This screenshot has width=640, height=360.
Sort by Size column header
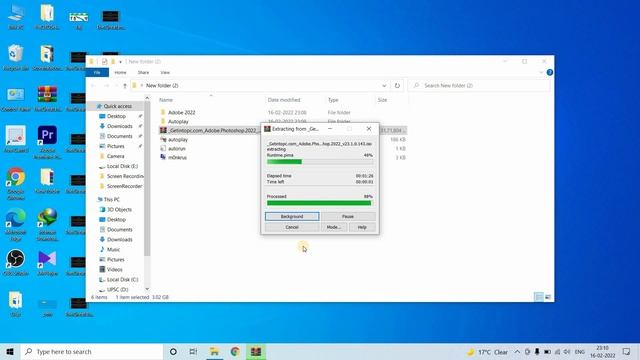point(382,100)
